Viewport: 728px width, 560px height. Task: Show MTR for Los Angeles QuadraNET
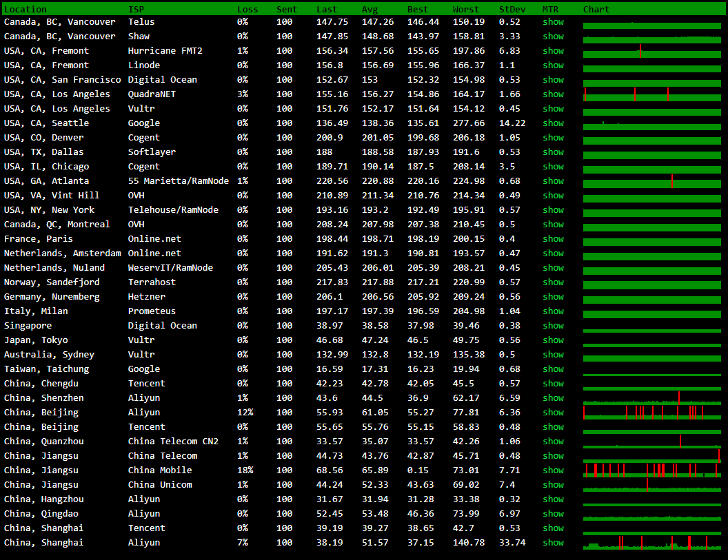point(553,94)
